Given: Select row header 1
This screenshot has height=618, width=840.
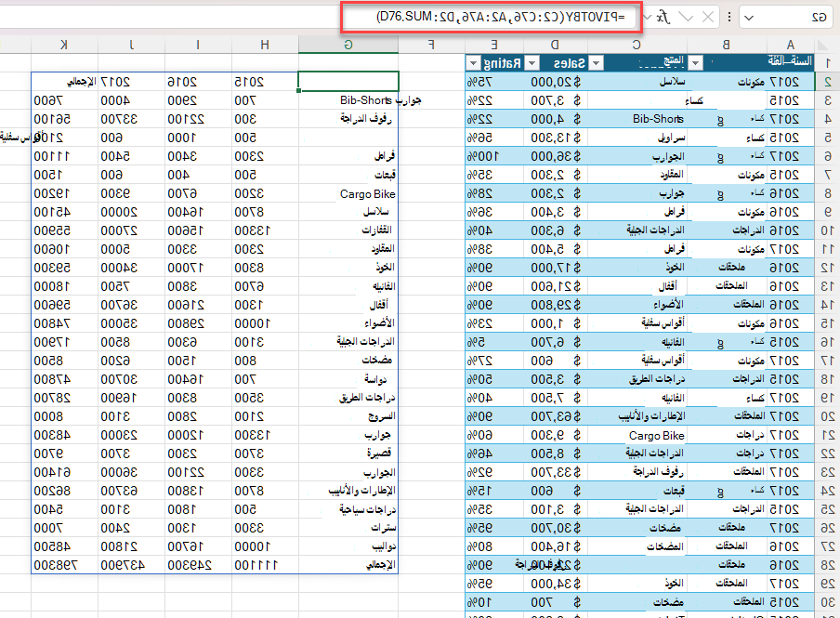Looking at the screenshot, I should click(828, 63).
